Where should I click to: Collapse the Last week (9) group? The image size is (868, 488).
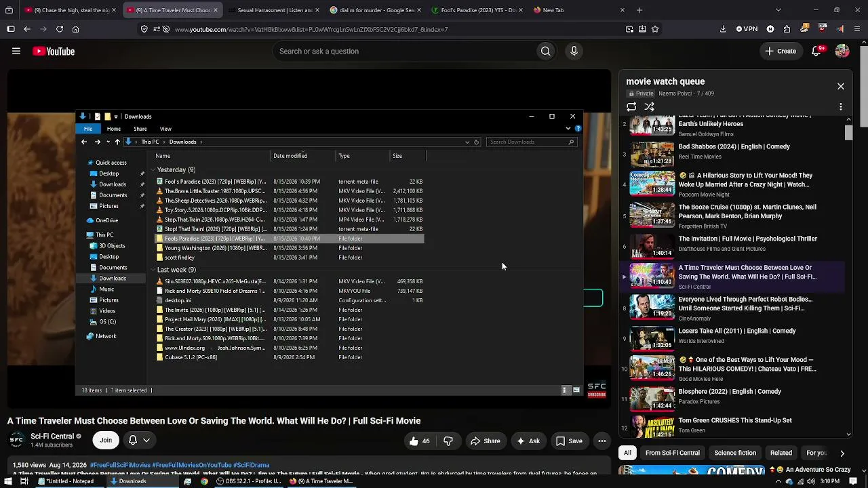153,270
